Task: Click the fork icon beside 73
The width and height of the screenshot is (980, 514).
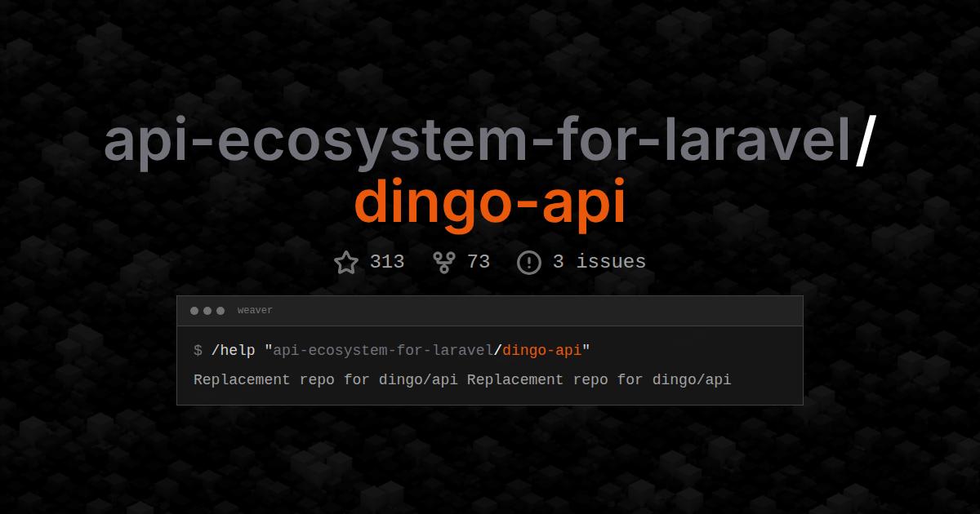Action: pyautogui.click(x=444, y=262)
